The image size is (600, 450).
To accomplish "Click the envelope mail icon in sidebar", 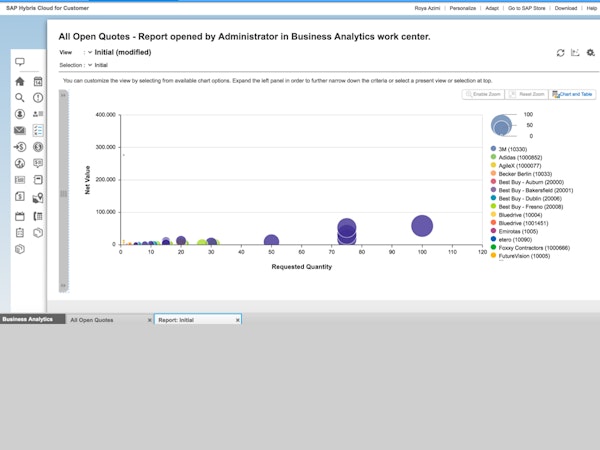I will (19, 130).
